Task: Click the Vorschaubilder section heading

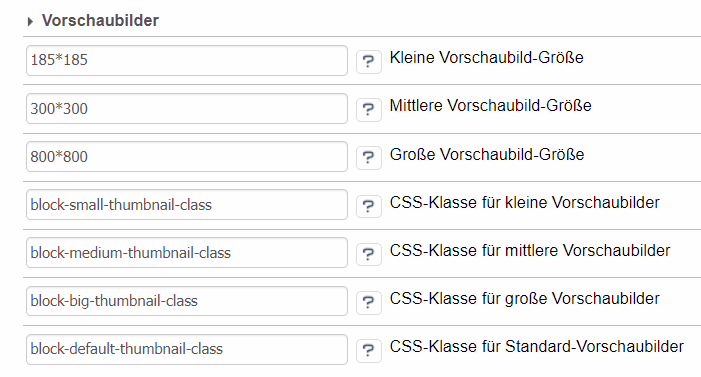Action: tap(100, 21)
